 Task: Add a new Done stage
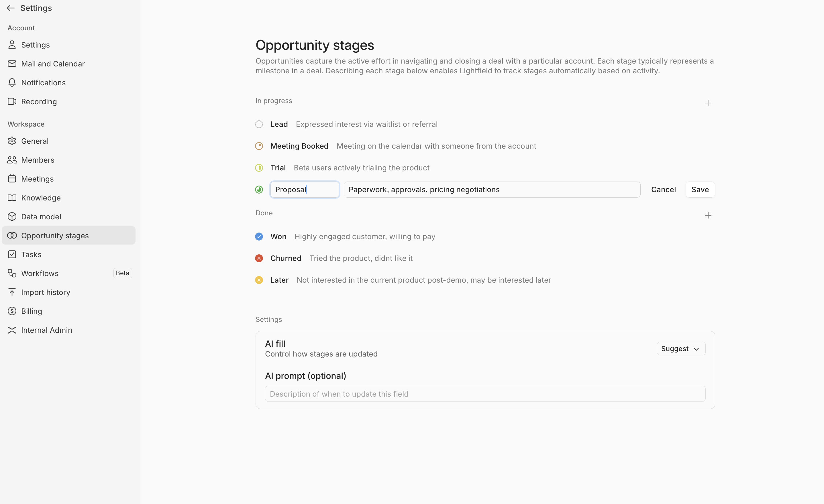point(708,216)
